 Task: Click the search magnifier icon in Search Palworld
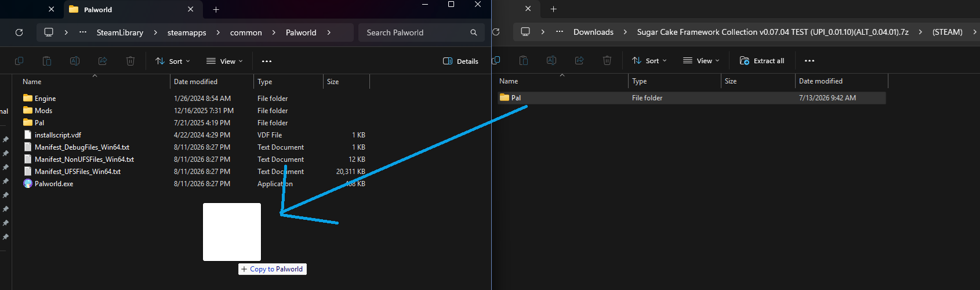474,32
